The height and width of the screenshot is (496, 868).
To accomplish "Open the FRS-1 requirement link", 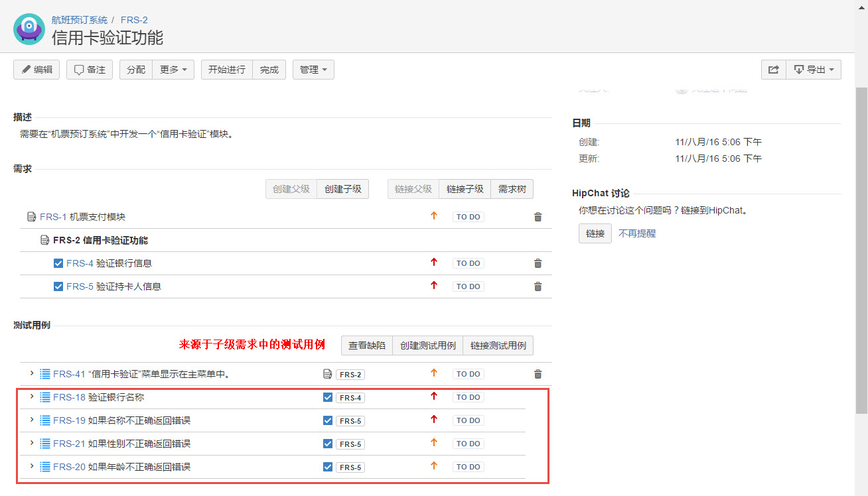I will click(x=53, y=217).
